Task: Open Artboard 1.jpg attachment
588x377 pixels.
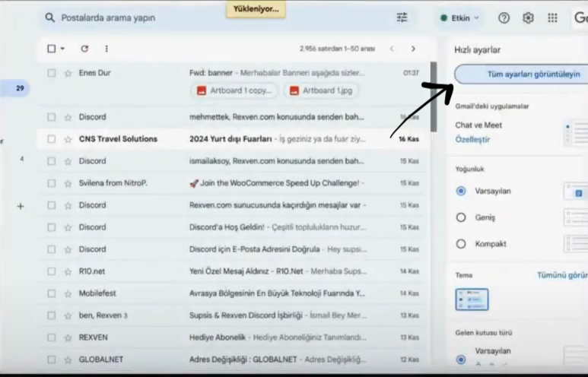Action: click(x=321, y=90)
